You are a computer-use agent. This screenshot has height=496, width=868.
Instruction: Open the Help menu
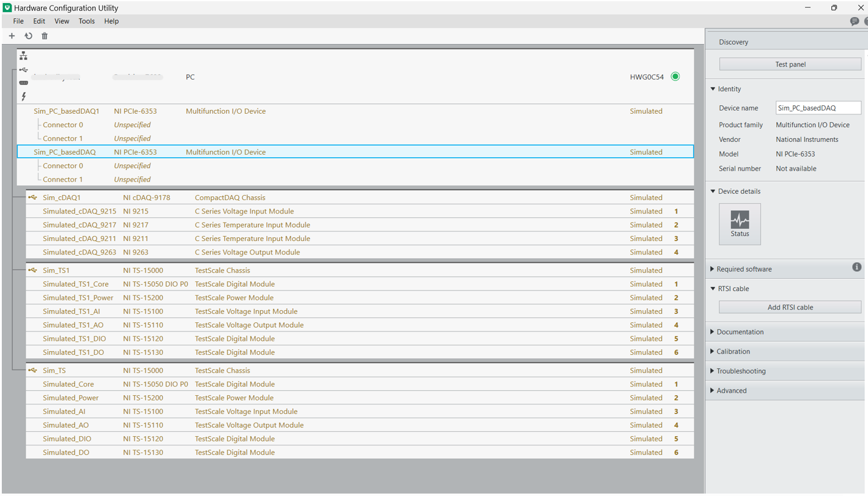point(111,21)
